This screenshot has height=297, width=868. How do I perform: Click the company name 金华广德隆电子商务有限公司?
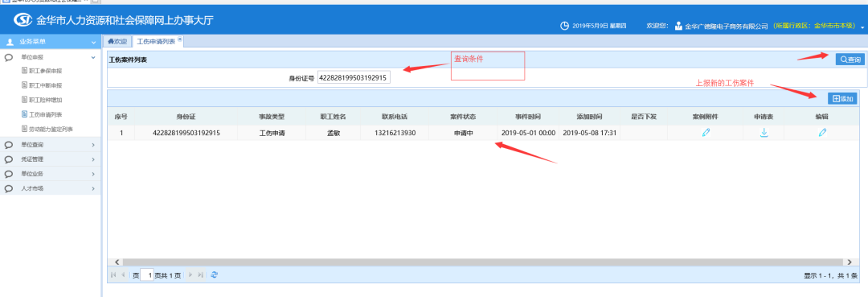(x=727, y=26)
